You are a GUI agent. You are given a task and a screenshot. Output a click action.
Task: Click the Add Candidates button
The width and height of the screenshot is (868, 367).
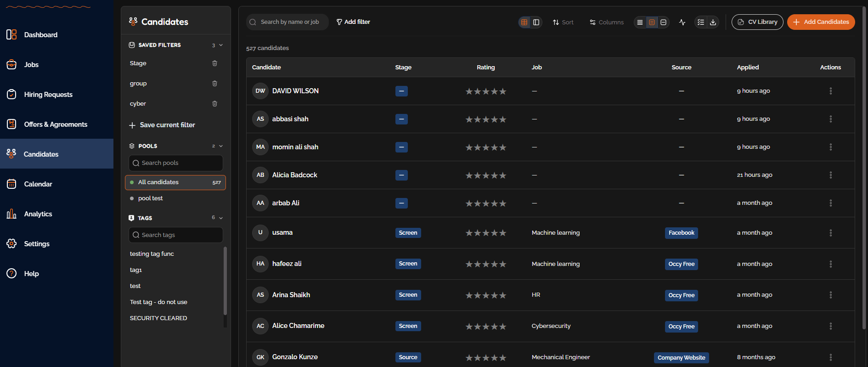821,22
